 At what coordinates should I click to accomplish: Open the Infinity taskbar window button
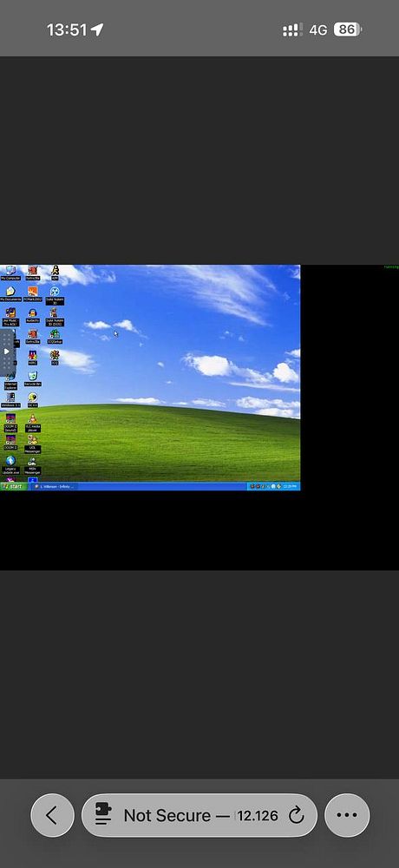54,486
